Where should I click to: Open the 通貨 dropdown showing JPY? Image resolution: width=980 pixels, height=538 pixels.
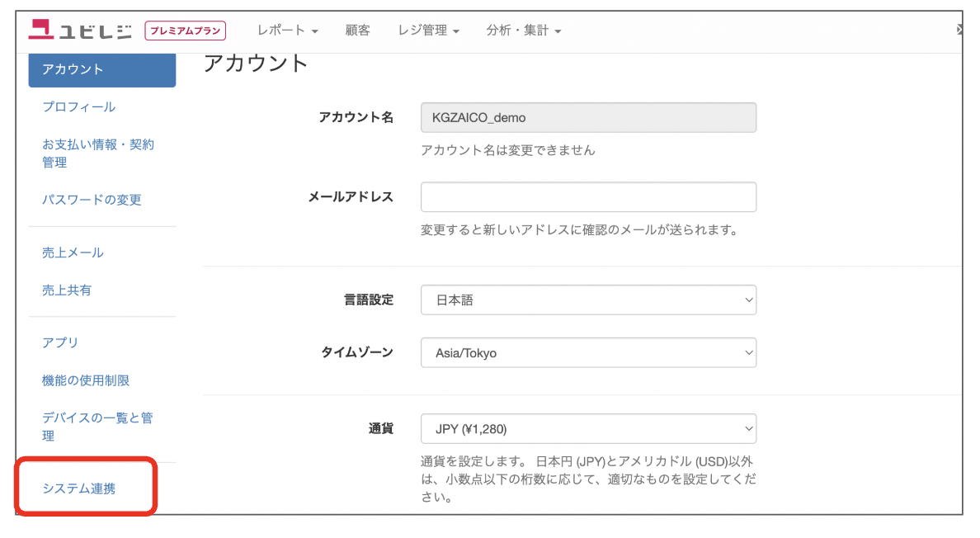588,428
